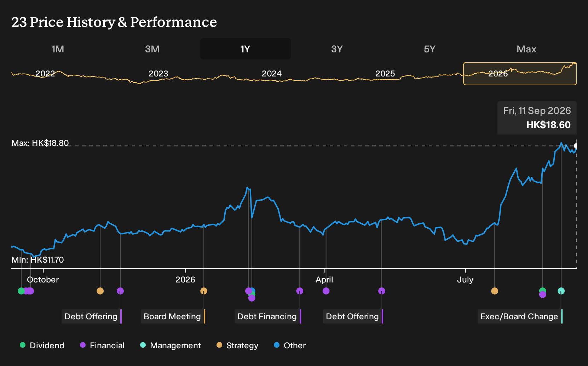Toggle the Dividend legend filter
Image resolution: width=588 pixels, height=366 pixels.
[42, 345]
